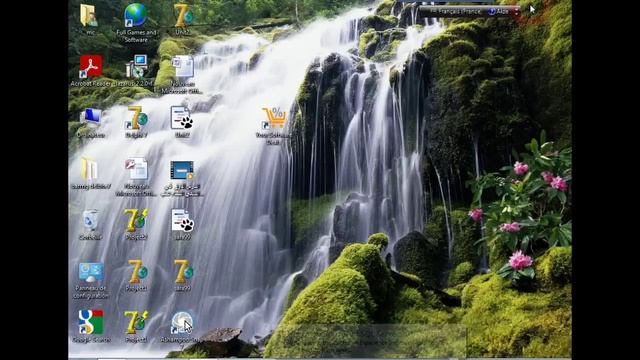Launch Google Chrome from the desktop
The image size is (640, 360).
click(91, 322)
